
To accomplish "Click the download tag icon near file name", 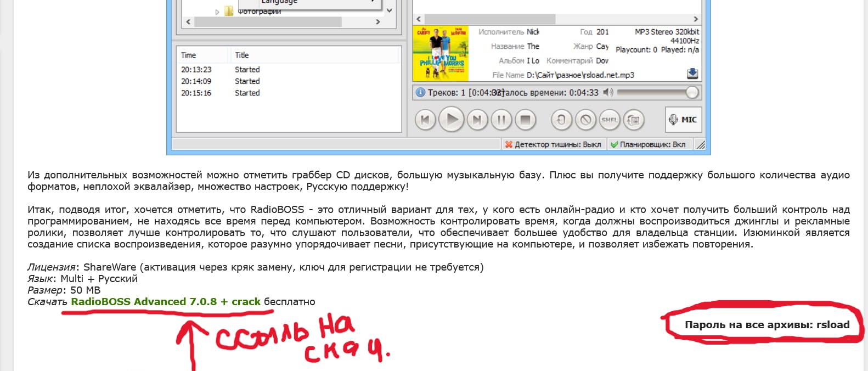I will click(692, 74).
